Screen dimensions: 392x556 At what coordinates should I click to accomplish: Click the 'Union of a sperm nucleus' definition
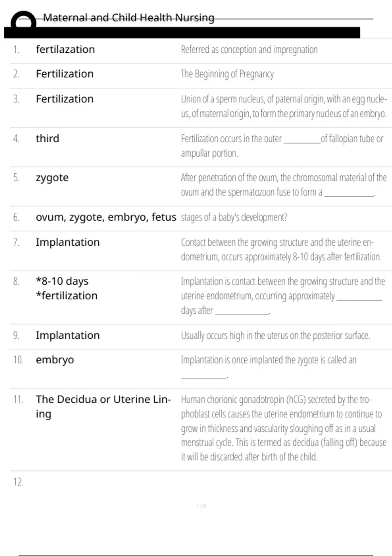[284, 106]
